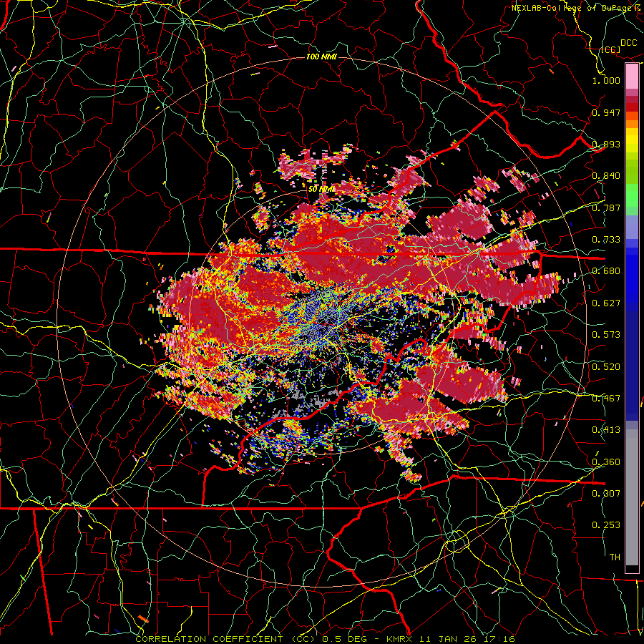Click the "100 NMI" range ring label

(x=321, y=57)
